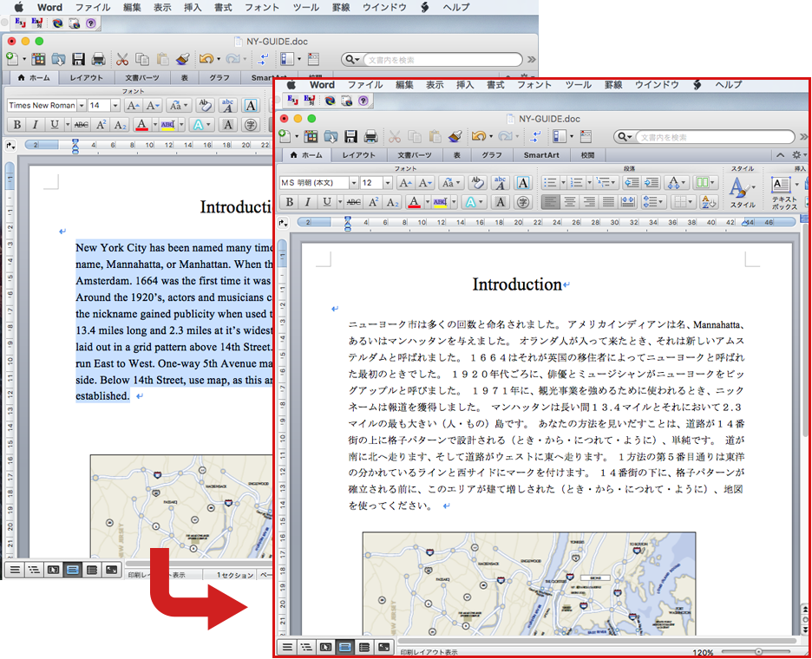Switch to グラフ tab in left window

(219, 78)
